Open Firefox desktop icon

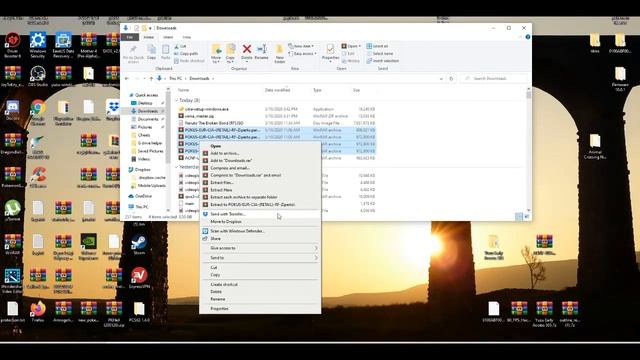coord(38,312)
